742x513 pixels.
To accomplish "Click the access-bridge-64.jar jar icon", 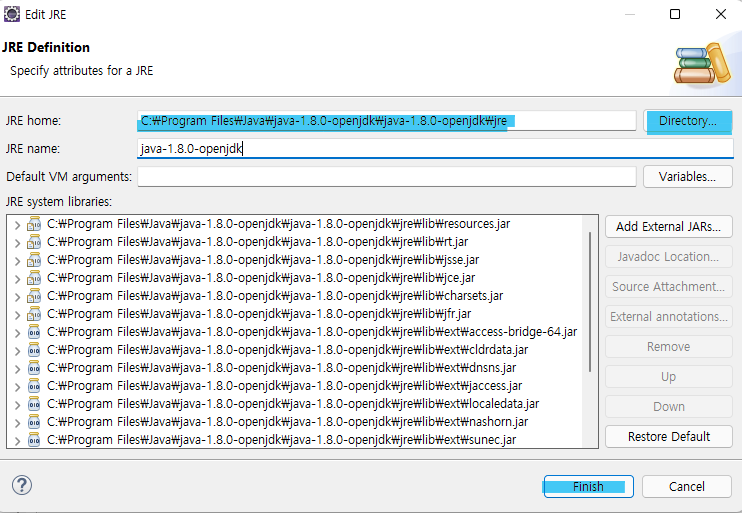I will tap(34, 332).
